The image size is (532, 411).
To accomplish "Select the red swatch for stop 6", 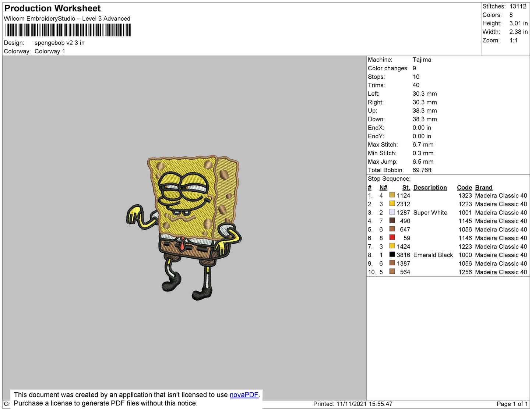I will click(x=392, y=238).
